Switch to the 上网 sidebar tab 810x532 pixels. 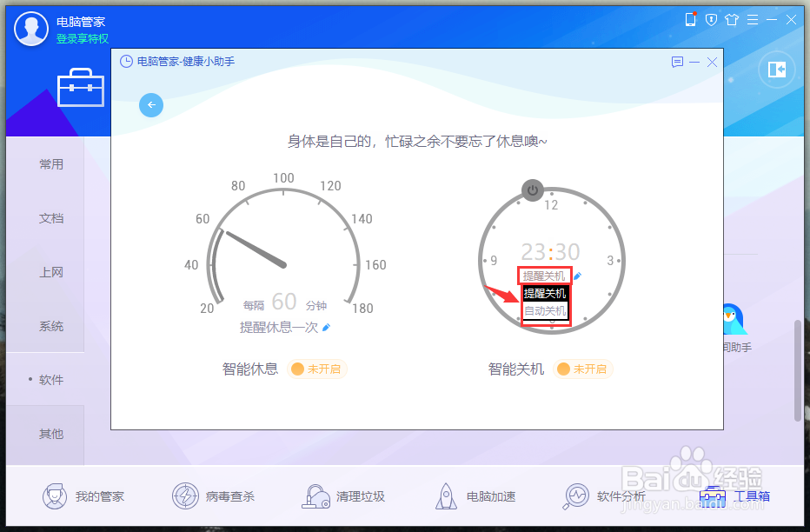pyautogui.click(x=51, y=272)
